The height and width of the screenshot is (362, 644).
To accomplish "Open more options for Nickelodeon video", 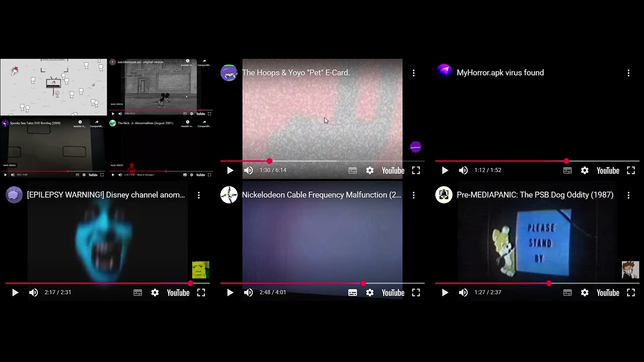I will 414,195.
